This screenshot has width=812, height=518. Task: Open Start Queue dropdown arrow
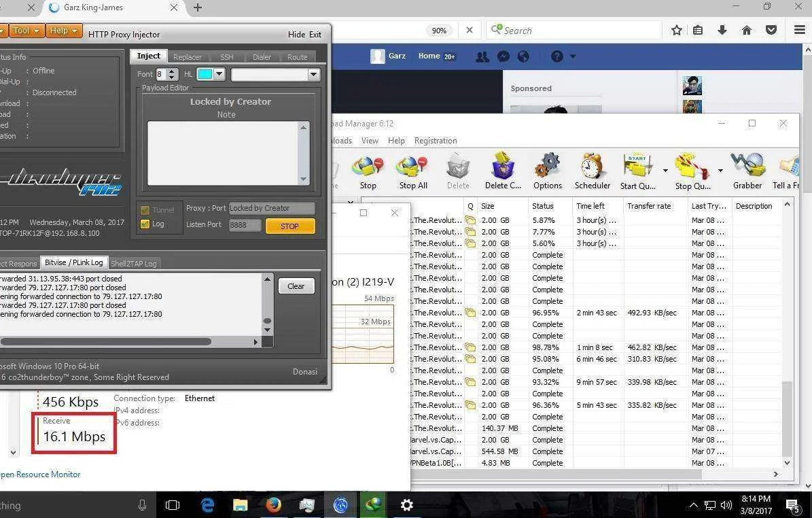(665, 171)
